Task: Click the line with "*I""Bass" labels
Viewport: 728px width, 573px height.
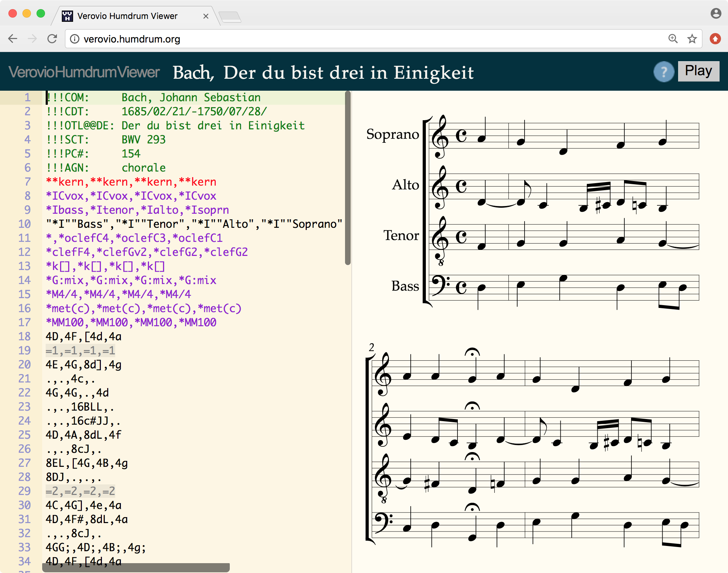Action: pyautogui.click(x=194, y=224)
